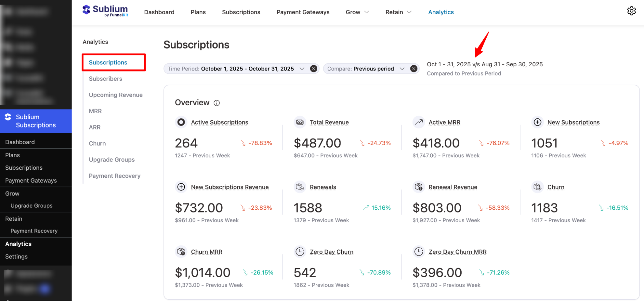Select Subscribers in the Analytics sidebar
This screenshot has height=301, width=644.
(105, 79)
